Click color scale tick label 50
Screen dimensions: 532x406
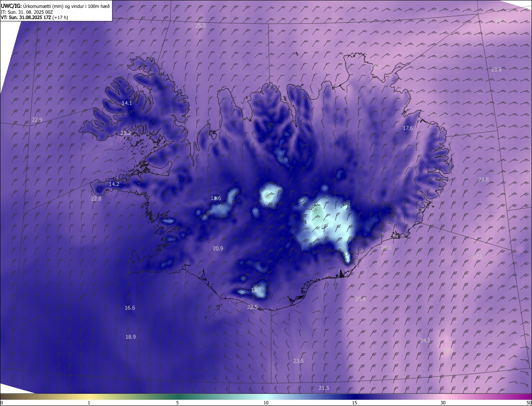(x=529, y=403)
